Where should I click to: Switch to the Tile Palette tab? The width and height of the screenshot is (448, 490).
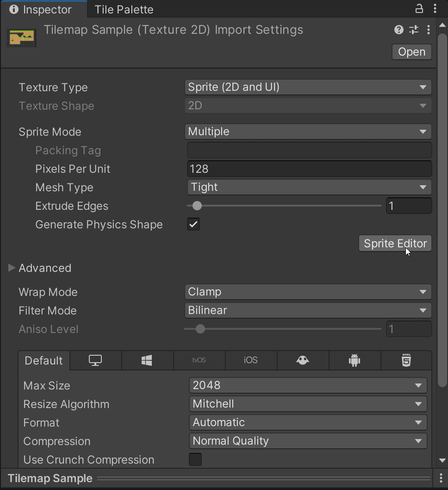(124, 9)
